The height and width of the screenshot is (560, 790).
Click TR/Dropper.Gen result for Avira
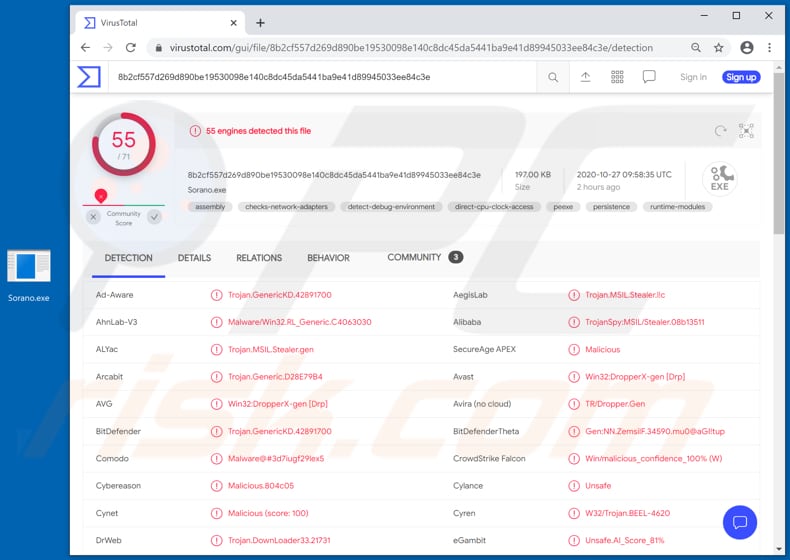615,404
